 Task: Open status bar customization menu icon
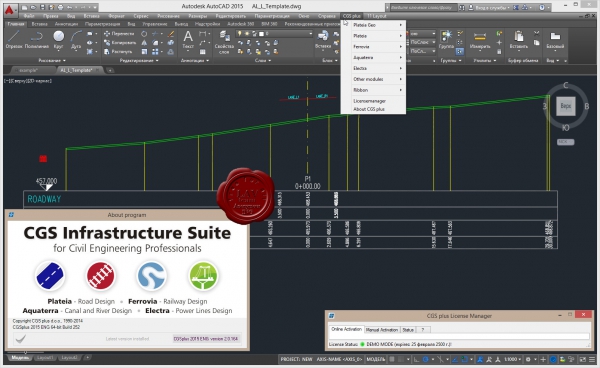tap(592, 359)
